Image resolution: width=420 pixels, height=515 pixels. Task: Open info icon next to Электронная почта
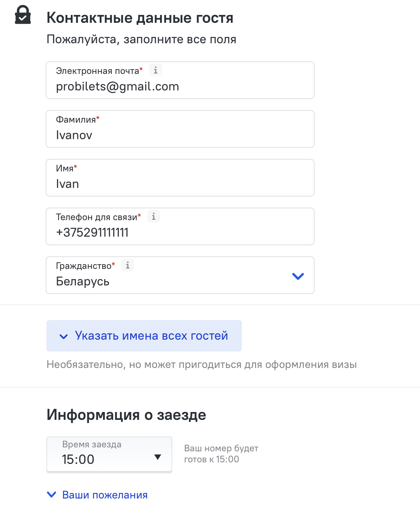click(156, 70)
